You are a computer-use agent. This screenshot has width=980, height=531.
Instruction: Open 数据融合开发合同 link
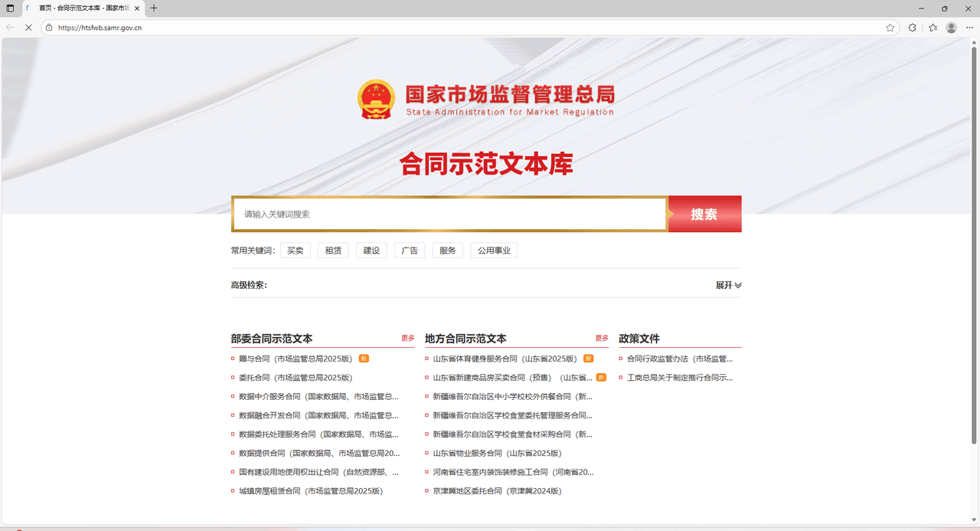[x=319, y=415]
